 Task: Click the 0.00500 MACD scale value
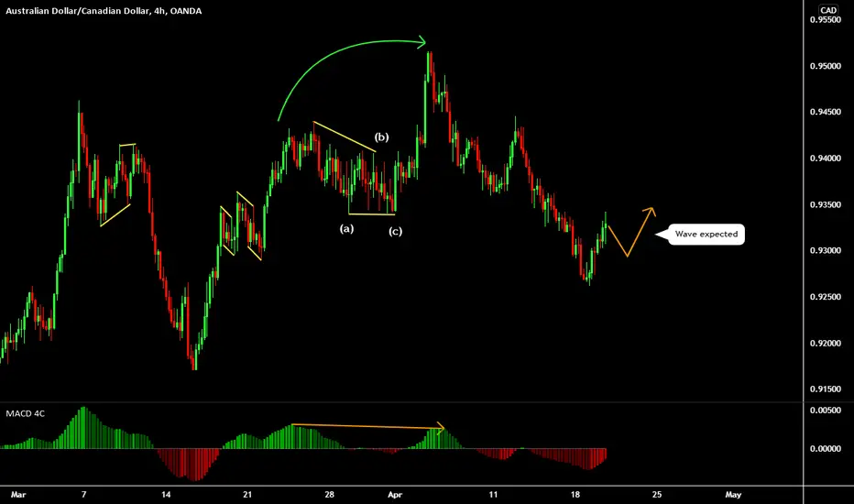coord(825,411)
